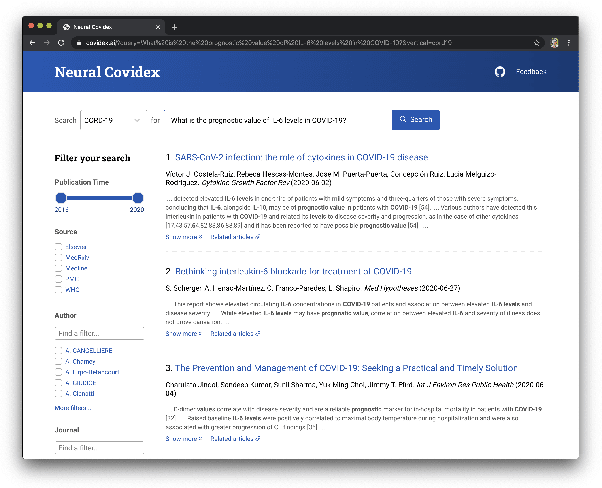Screen dimensions: 602x488
Task: Open Related articles under result 2
Action: tap(235, 333)
